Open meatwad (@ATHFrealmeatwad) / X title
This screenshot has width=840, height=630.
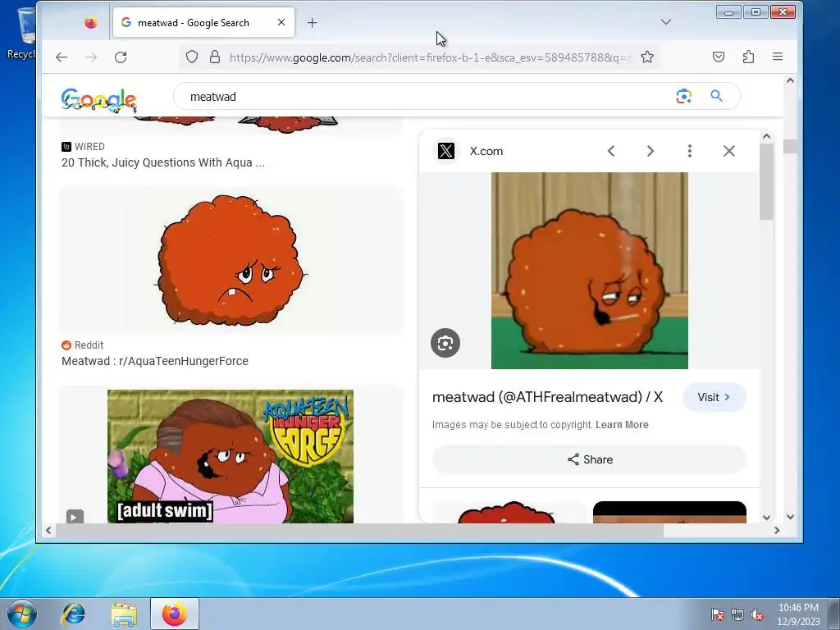coord(547,397)
